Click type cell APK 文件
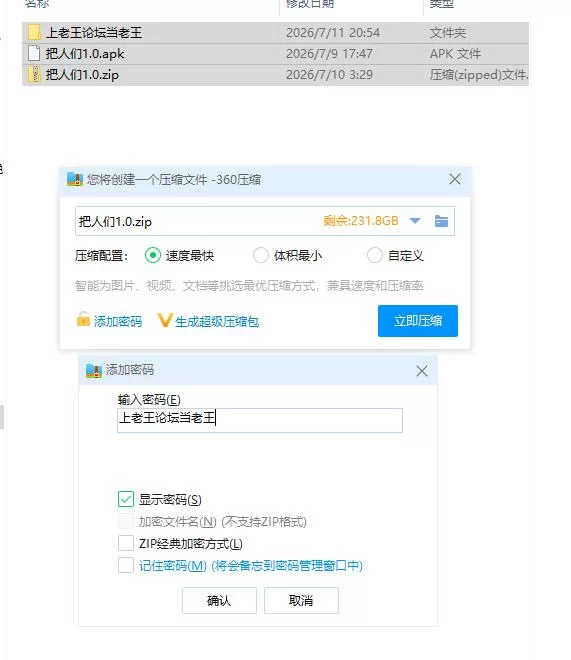This screenshot has height=660, width=571. (x=455, y=54)
